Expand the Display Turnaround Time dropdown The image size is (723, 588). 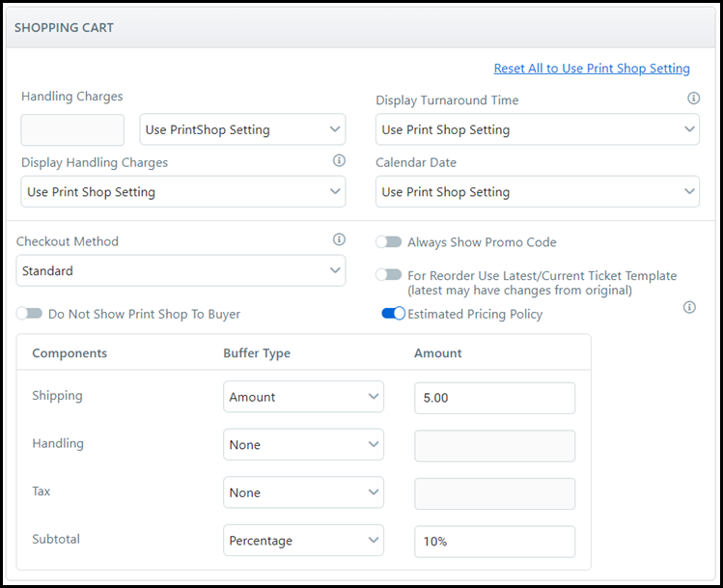click(537, 129)
